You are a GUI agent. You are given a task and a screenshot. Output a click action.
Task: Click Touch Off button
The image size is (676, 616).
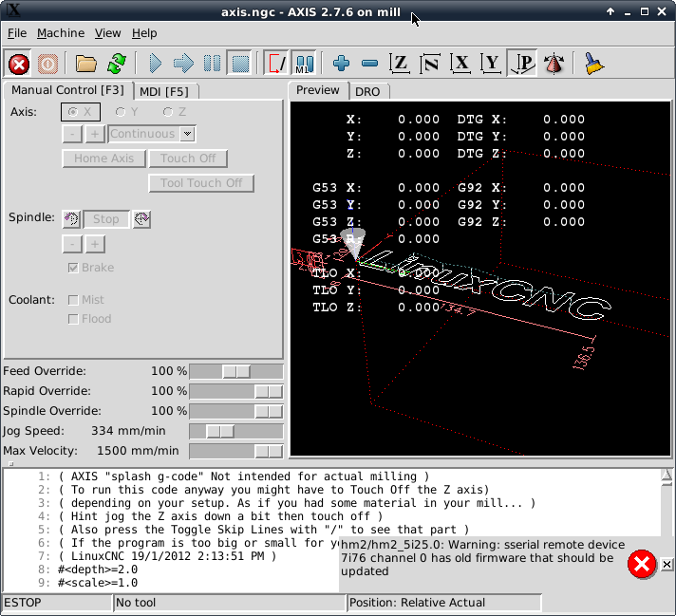coord(188,159)
